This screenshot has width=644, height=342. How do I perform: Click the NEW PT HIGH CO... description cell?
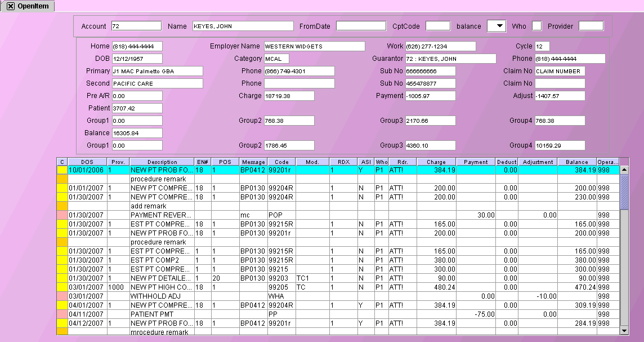click(x=162, y=287)
